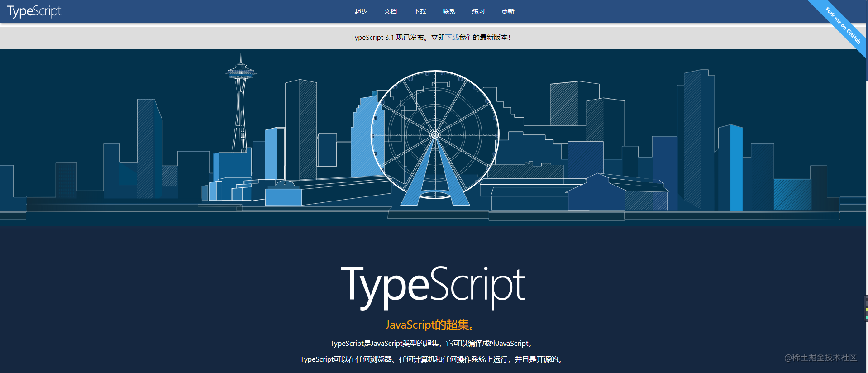Follow the 下载 link in the release banner
The height and width of the screenshot is (373, 868).
[452, 38]
